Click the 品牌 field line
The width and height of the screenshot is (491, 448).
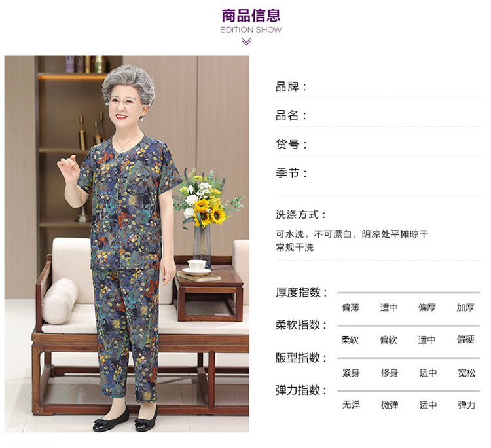pos(378,86)
